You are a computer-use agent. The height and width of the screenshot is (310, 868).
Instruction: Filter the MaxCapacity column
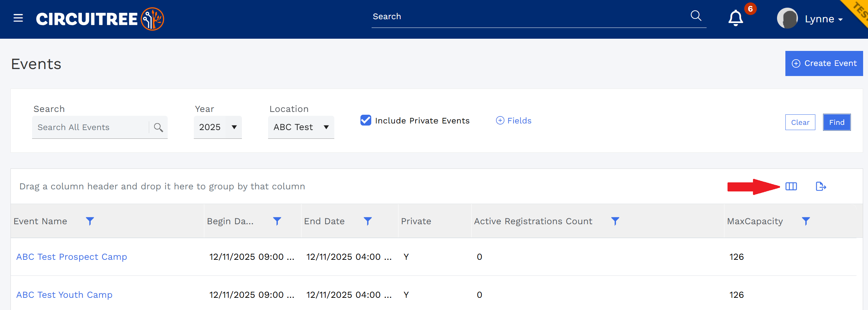click(x=806, y=221)
